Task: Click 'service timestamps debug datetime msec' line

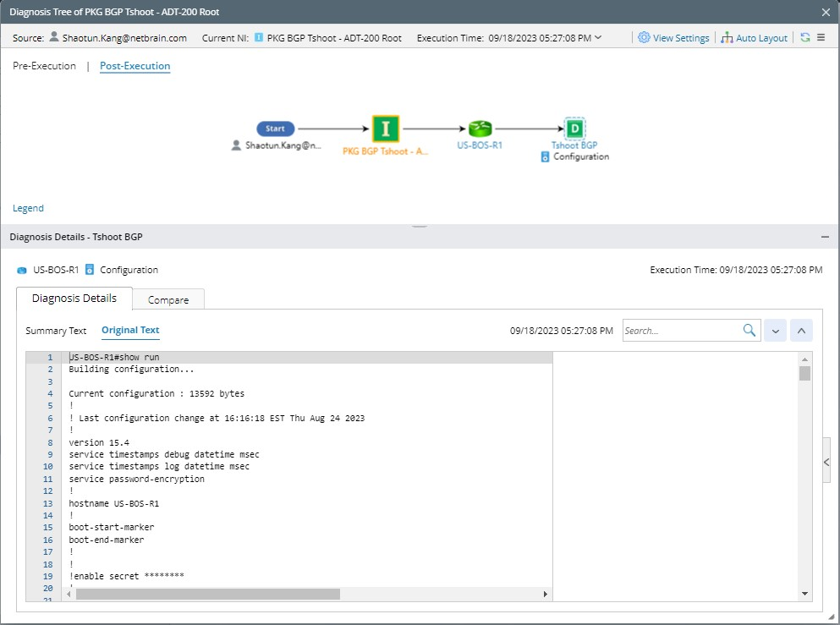Action: (164, 455)
